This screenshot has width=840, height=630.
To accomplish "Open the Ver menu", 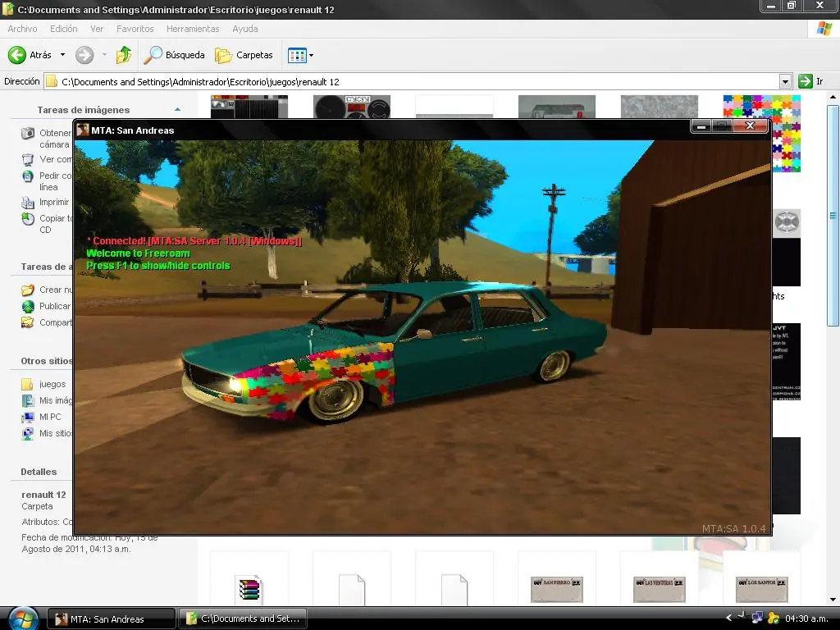I will pyautogui.click(x=97, y=29).
